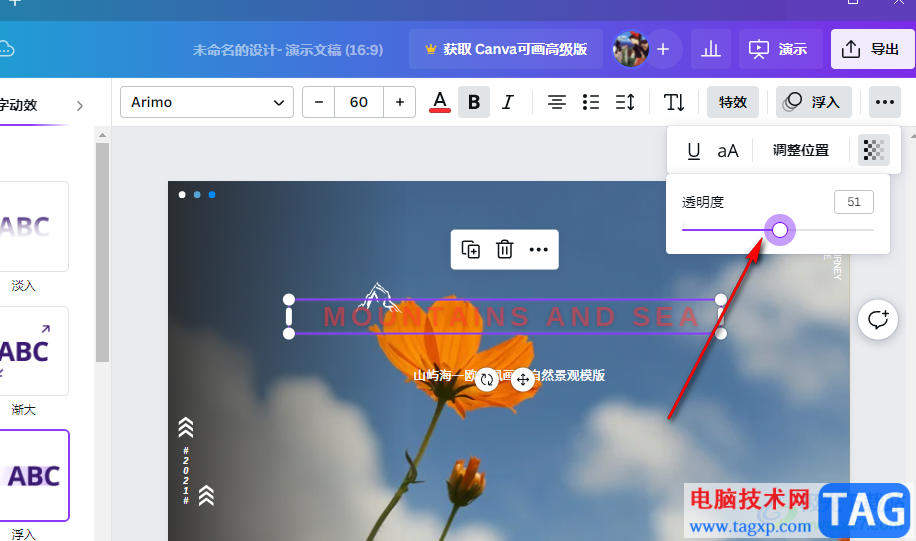Viewport: 916px width, 541px height.
Task: Toggle bulleted list formatting
Action: (x=591, y=102)
